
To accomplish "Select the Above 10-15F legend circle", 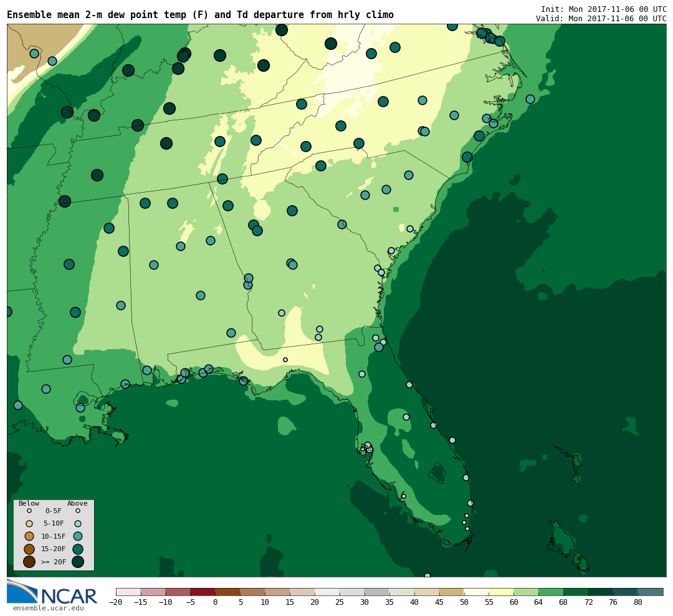I will (78, 536).
